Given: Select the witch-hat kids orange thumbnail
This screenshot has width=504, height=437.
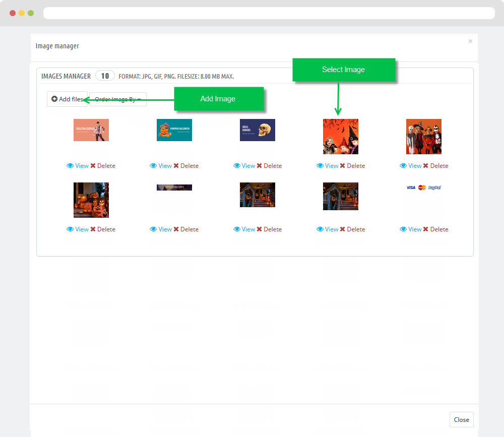Looking at the screenshot, I should point(341,137).
